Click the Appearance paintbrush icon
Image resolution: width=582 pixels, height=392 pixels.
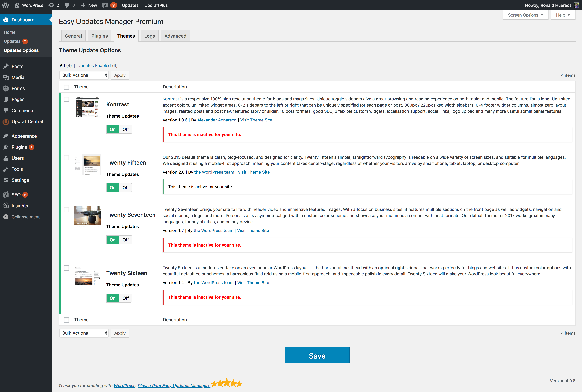click(6, 136)
